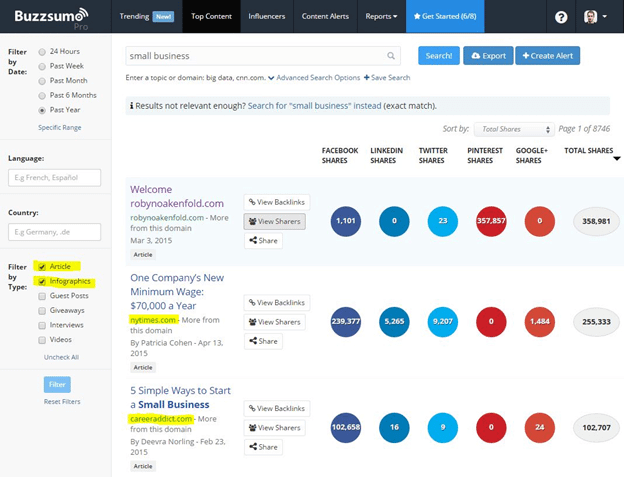Viewport: 624px width, 477px height.
Task: Click the Save Search link
Action: (x=387, y=78)
